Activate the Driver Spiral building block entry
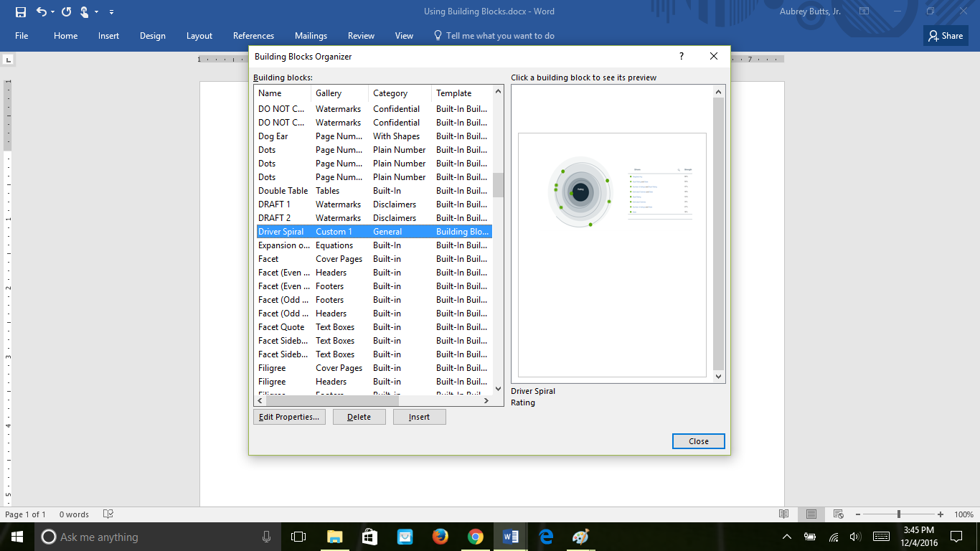This screenshot has height=551, width=980. 280,231
